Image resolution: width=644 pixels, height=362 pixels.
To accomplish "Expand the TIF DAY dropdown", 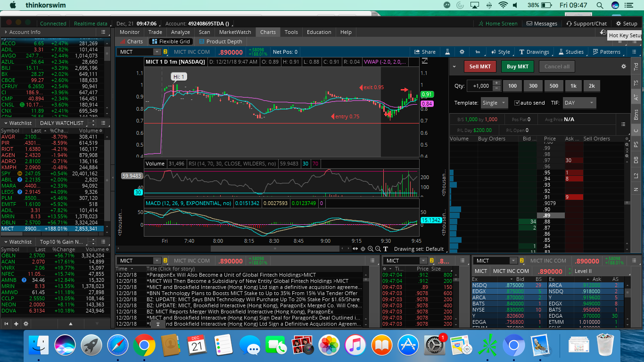I will (579, 103).
